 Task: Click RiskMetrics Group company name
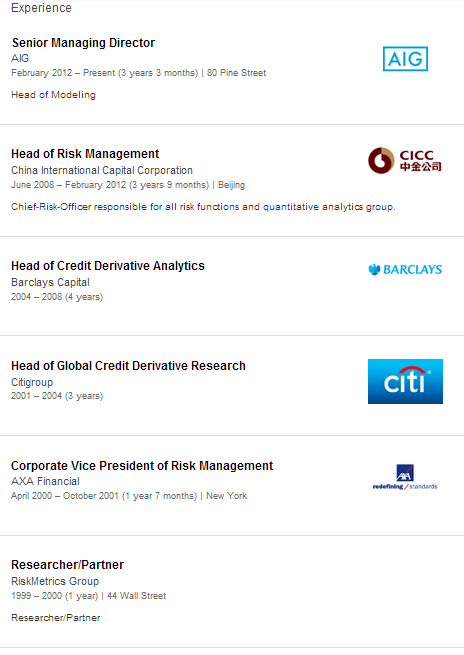tap(55, 581)
